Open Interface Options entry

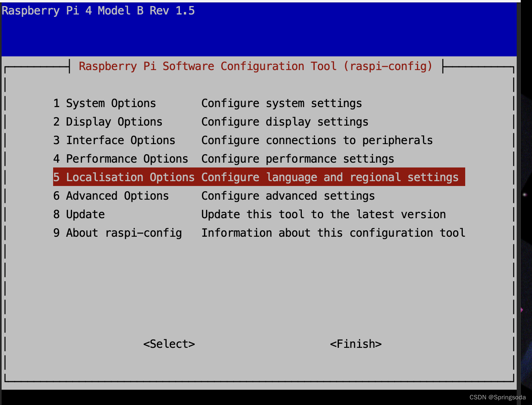[x=114, y=141]
